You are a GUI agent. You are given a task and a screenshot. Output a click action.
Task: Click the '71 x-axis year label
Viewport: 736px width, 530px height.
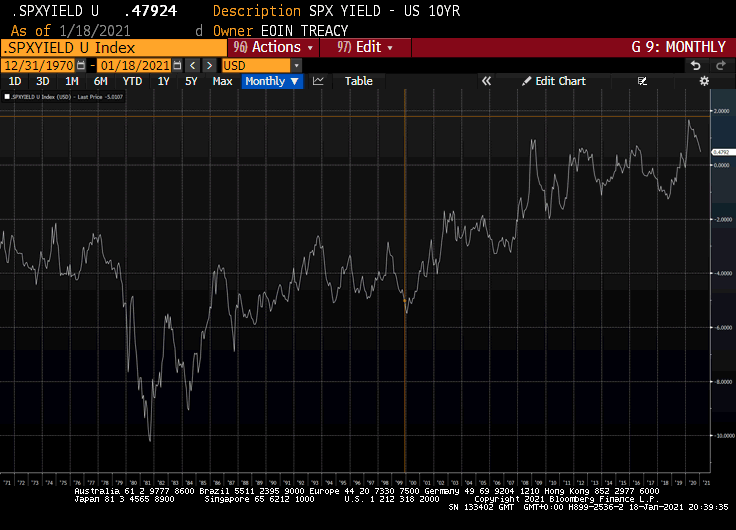click(7, 483)
